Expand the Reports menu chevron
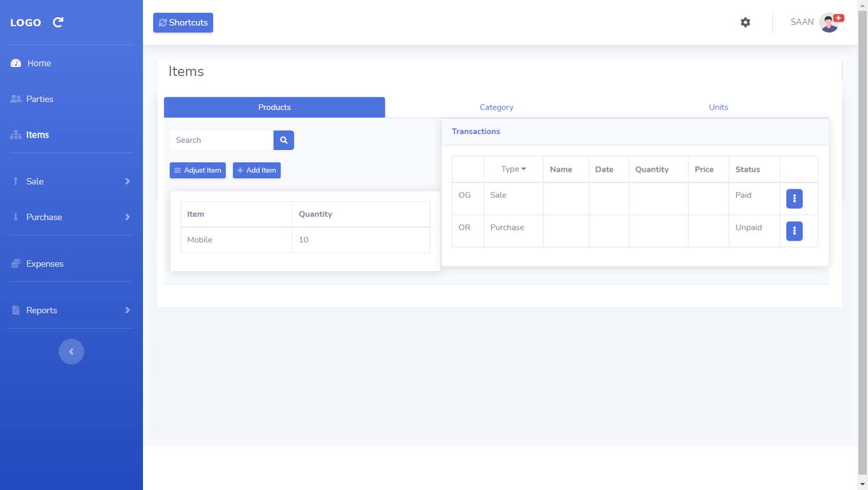 coord(128,310)
